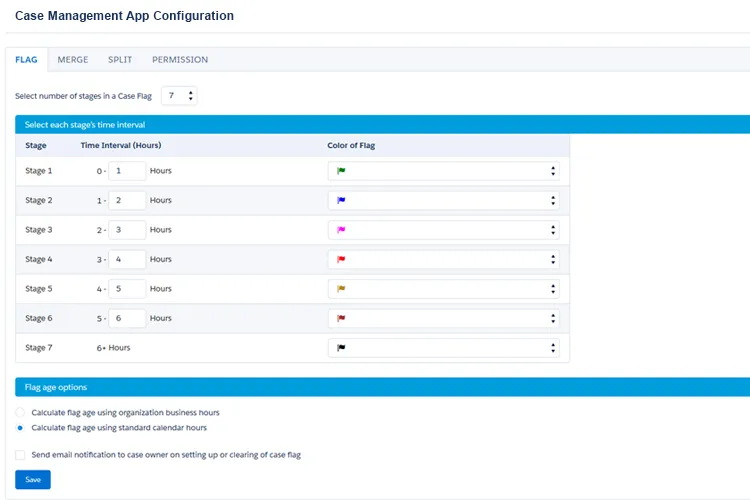Click Stage 6 time interval hours field

127,318
